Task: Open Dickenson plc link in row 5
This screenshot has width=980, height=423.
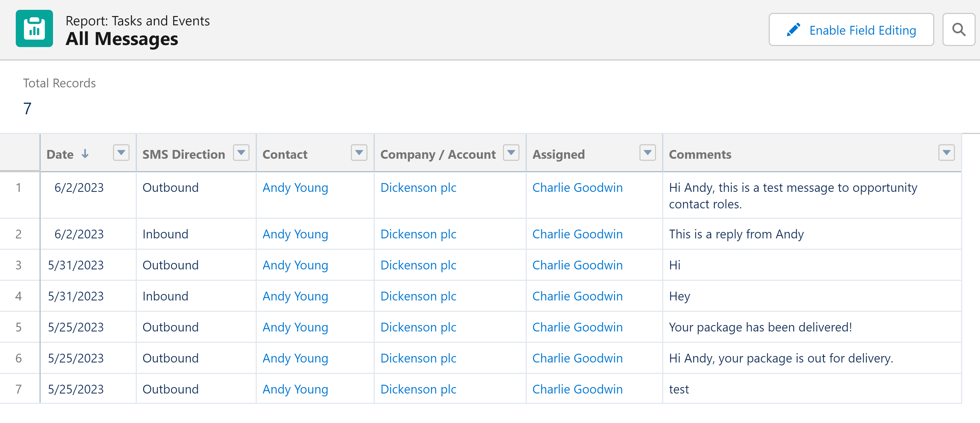Action: point(418,327)
